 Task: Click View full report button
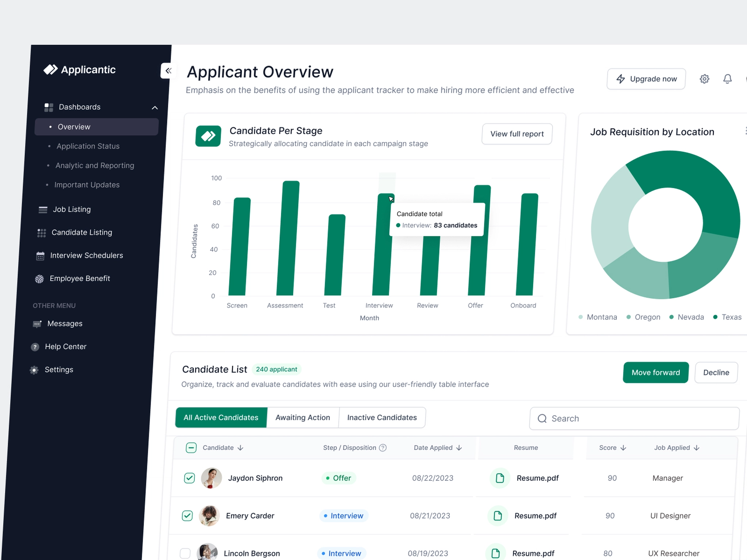517,134
